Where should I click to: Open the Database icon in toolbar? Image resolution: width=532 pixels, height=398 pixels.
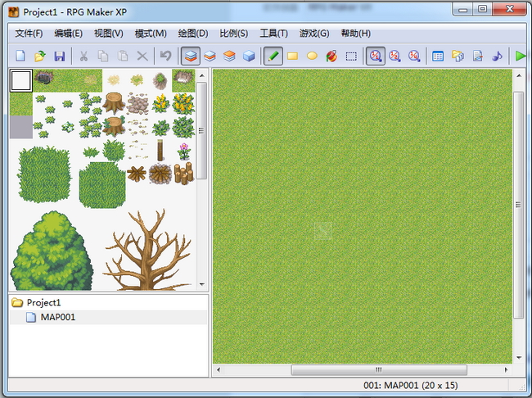point(438,57)
